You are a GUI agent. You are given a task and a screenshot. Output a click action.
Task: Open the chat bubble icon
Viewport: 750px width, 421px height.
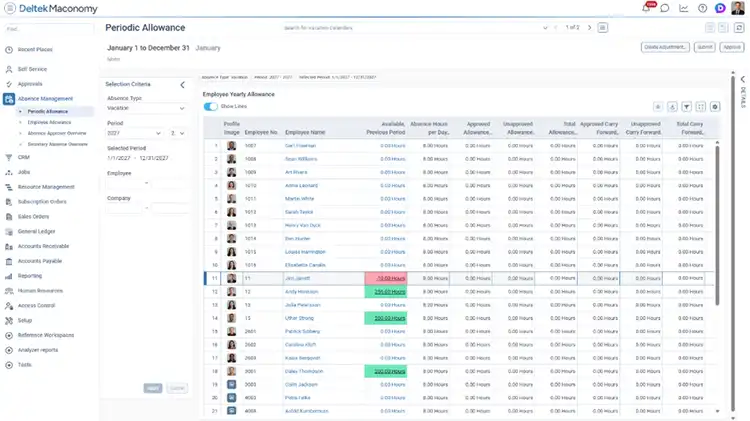point(665,8)
